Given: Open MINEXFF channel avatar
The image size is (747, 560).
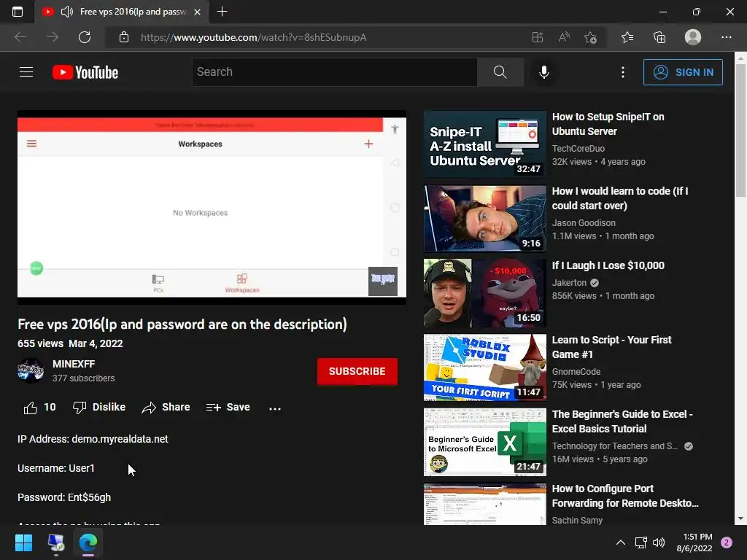Looking at the screenshot, I should tap(31, 370).
